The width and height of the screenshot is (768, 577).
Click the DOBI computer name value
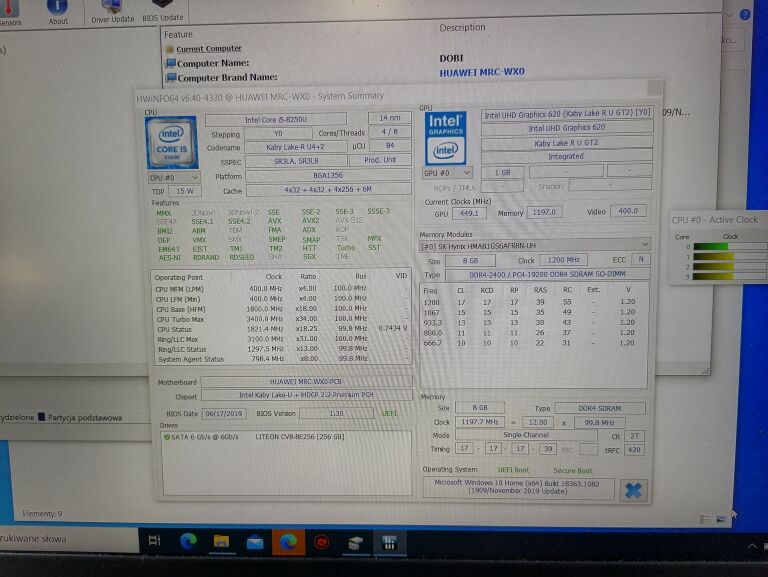(451, 58)
